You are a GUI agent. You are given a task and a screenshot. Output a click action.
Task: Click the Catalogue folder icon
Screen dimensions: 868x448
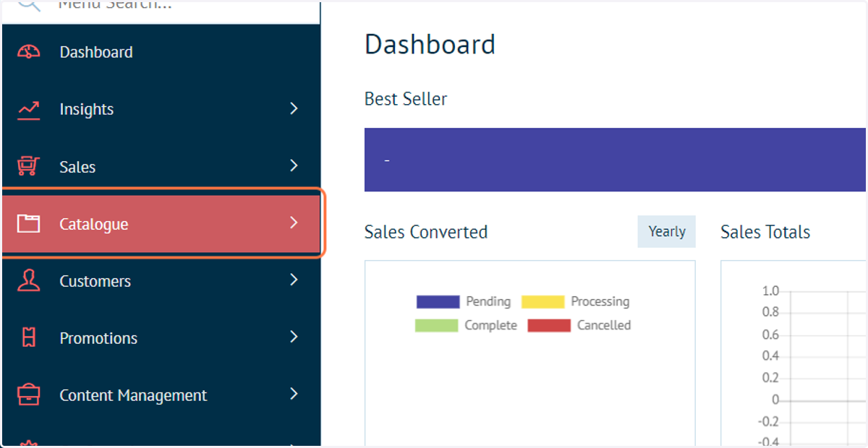click(x=28, y=223)
